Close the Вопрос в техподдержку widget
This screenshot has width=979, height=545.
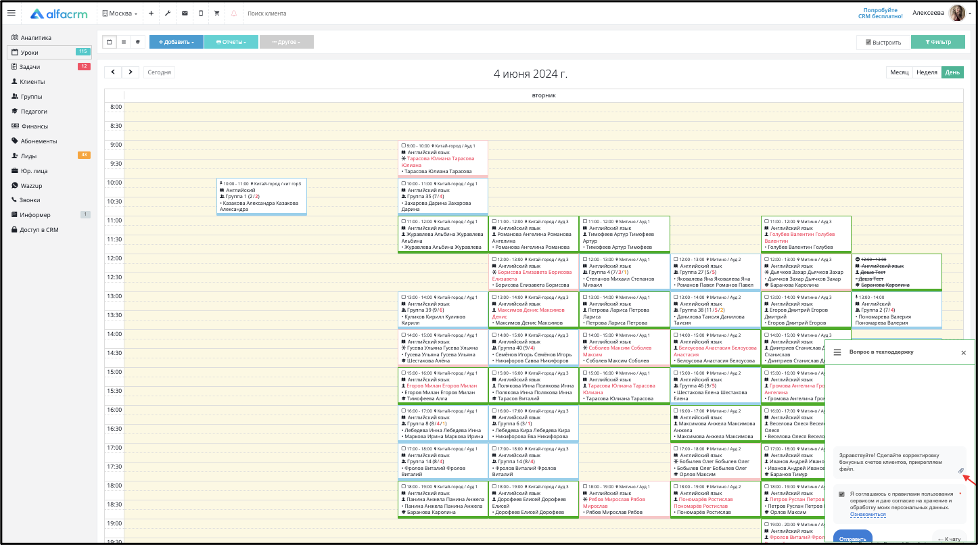pos(963,353)
